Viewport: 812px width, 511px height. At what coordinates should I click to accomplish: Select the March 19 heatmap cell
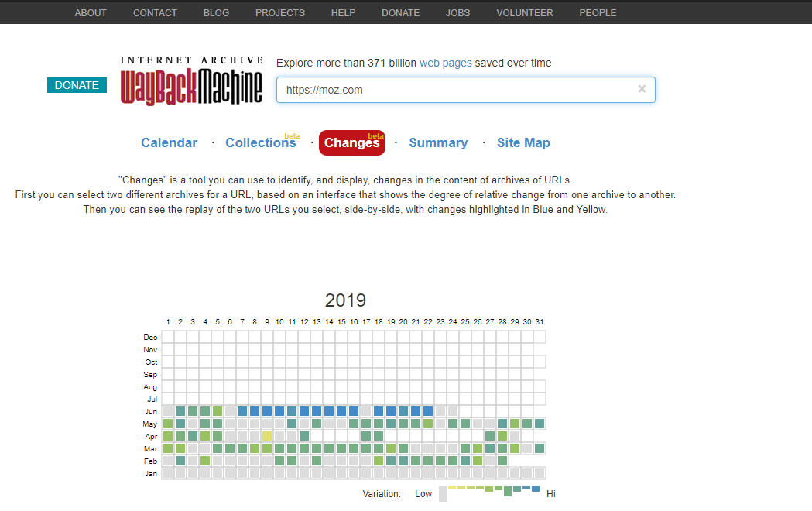(x=391, y=448)
